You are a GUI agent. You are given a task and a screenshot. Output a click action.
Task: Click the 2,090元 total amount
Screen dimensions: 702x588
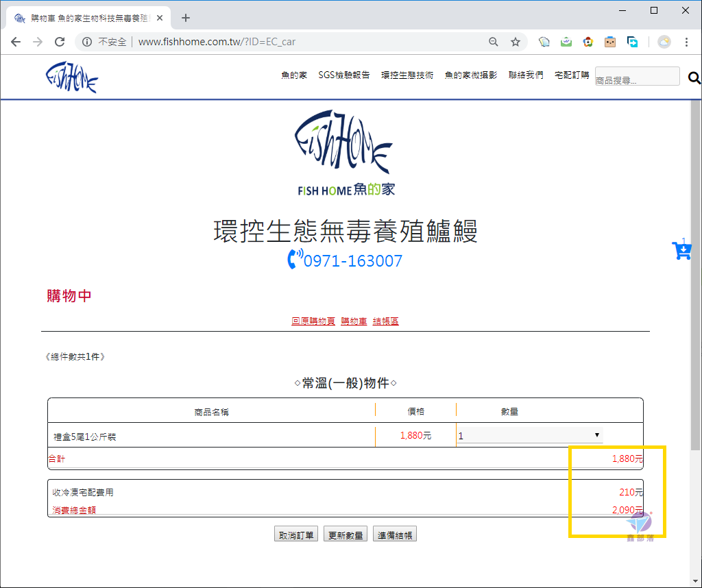(627, 510)
